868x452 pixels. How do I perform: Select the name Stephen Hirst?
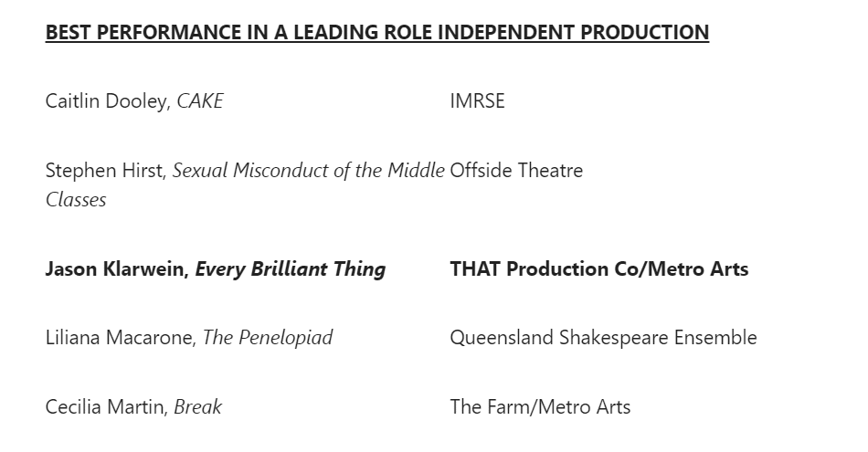(x=106, y=171)
